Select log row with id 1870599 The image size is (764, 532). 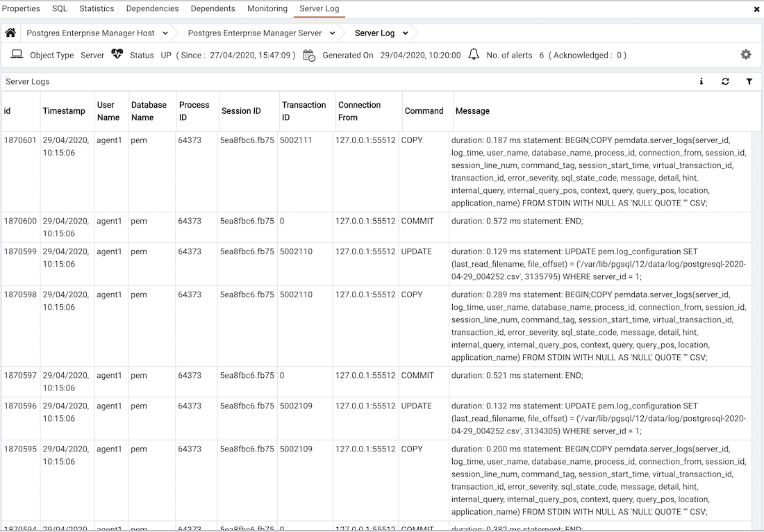20,251
